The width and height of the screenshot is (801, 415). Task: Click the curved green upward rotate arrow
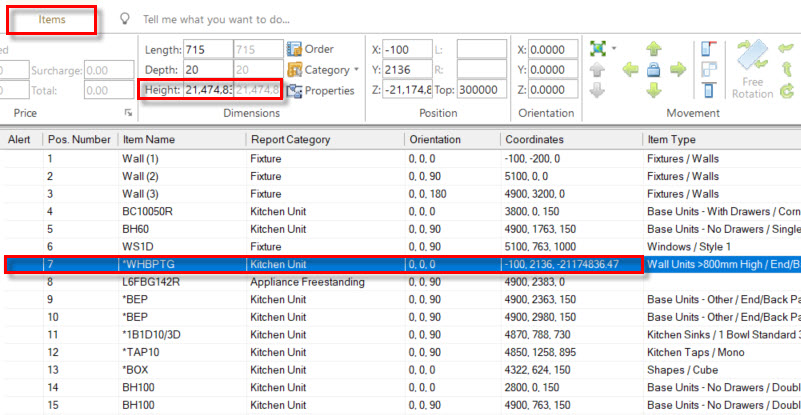coord(786,70)
